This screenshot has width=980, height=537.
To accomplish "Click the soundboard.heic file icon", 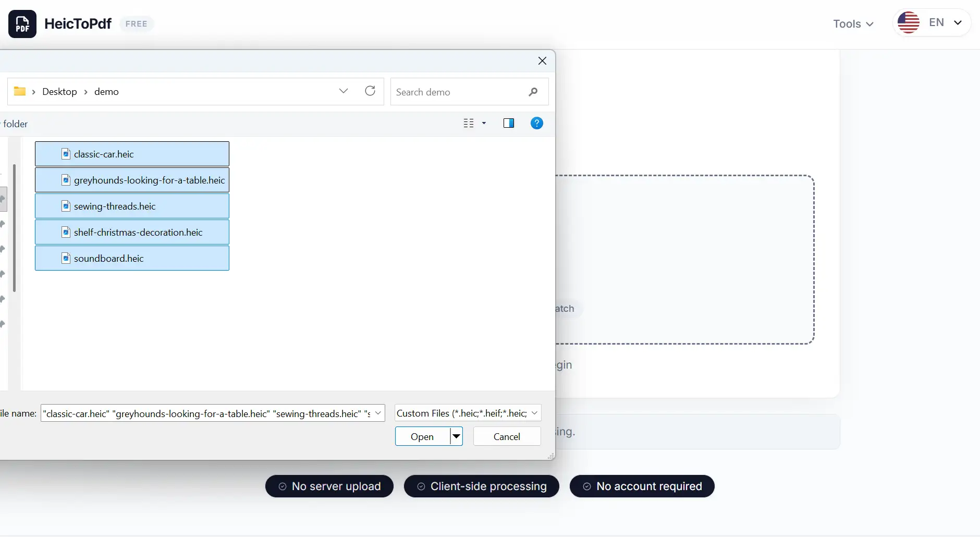I will click(66, 258).
